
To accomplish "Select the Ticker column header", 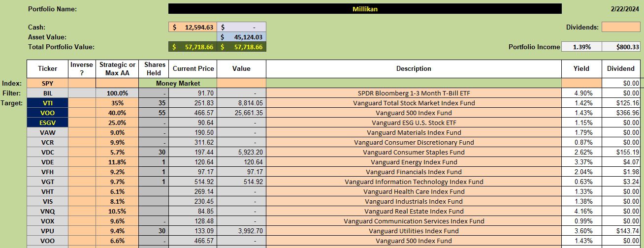I will 47,68.
